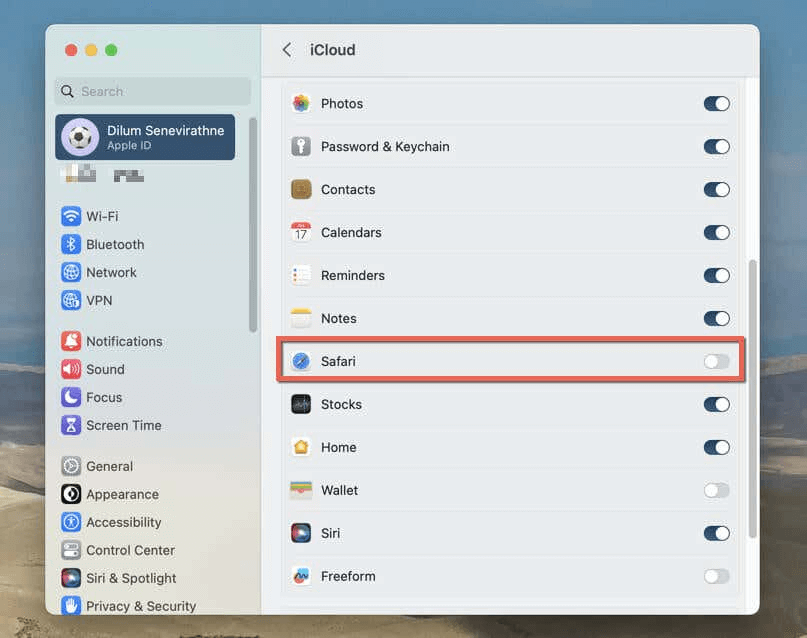
Task: Click the Reminders list icon
Action: [301, 275]
